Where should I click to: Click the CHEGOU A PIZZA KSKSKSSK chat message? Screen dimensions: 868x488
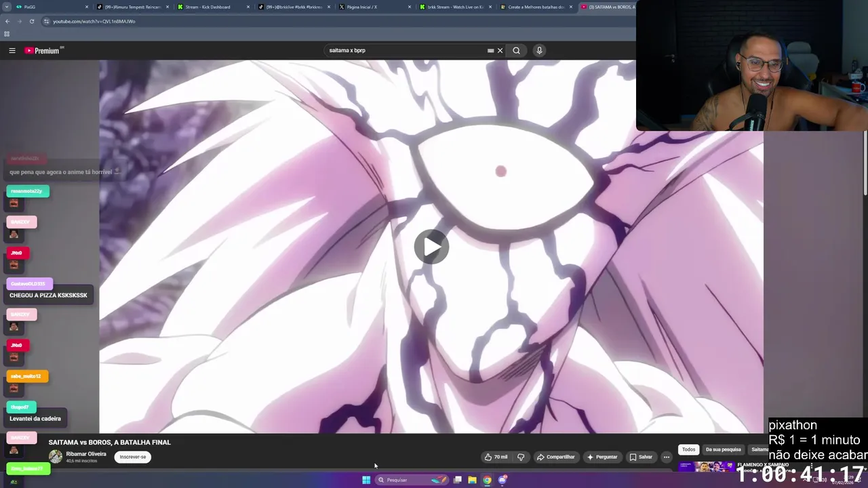click(48, 296)
